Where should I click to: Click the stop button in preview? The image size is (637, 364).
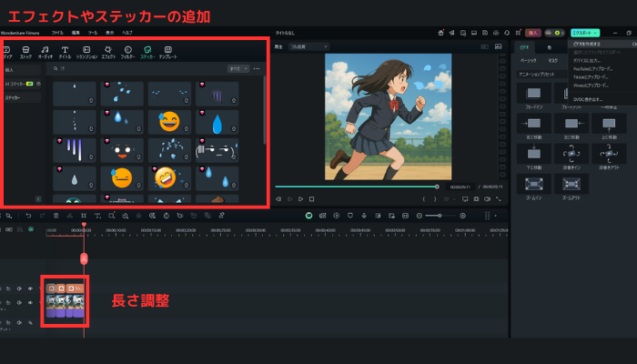pos(311,199)
